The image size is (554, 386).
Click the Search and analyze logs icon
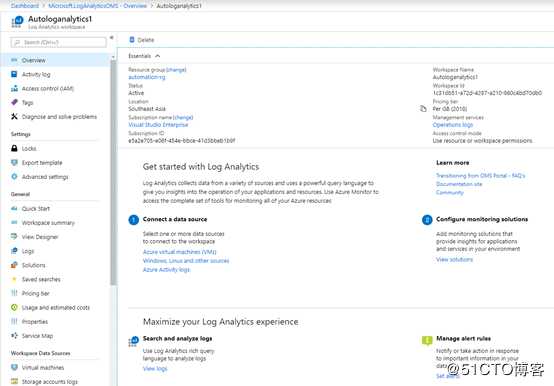tap(134, 342)
